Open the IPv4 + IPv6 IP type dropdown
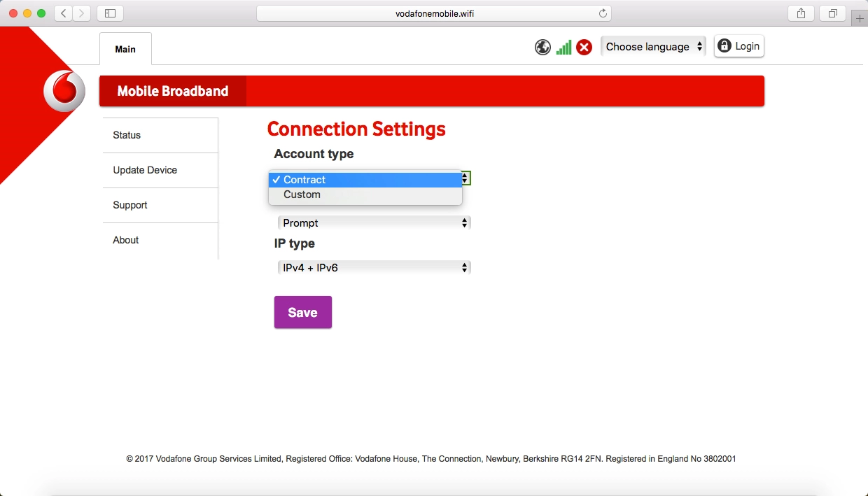The width and height of the screenshot is (868, 496). pyautogui.click(x=374, y=268)
